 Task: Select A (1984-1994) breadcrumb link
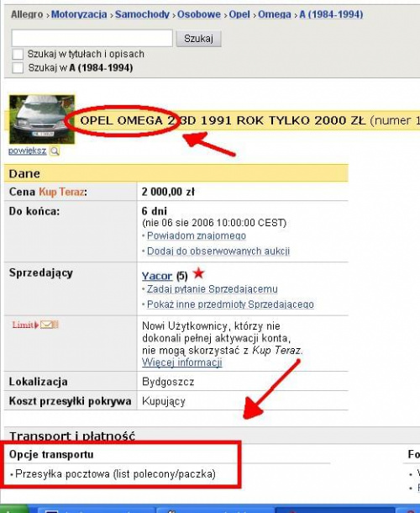pyautogui.click(x=331, y=14)
